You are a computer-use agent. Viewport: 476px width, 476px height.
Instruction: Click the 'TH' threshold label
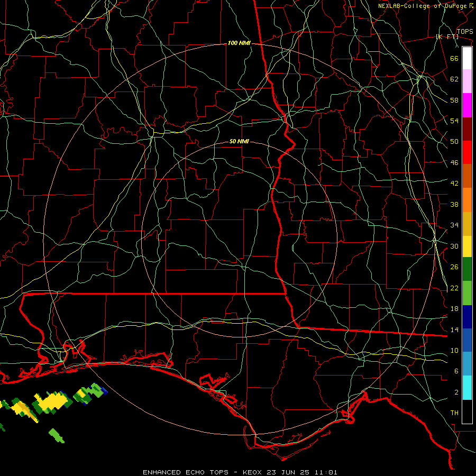(454, 413)
